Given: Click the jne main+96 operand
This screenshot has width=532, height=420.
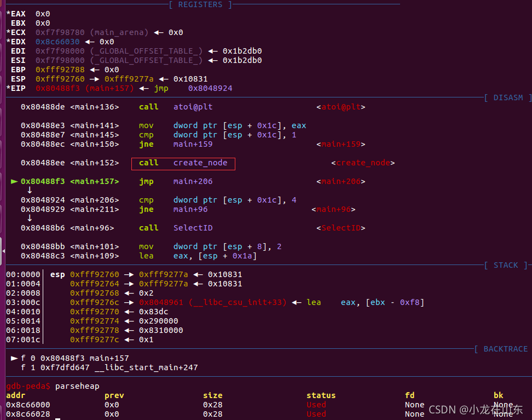Looking at the screenshot, I should [x=190, y=210].
